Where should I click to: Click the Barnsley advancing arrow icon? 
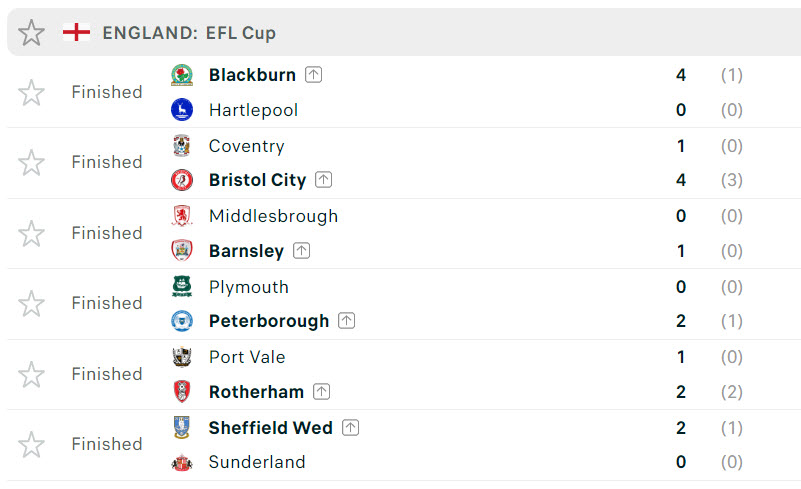click(301, 251)
